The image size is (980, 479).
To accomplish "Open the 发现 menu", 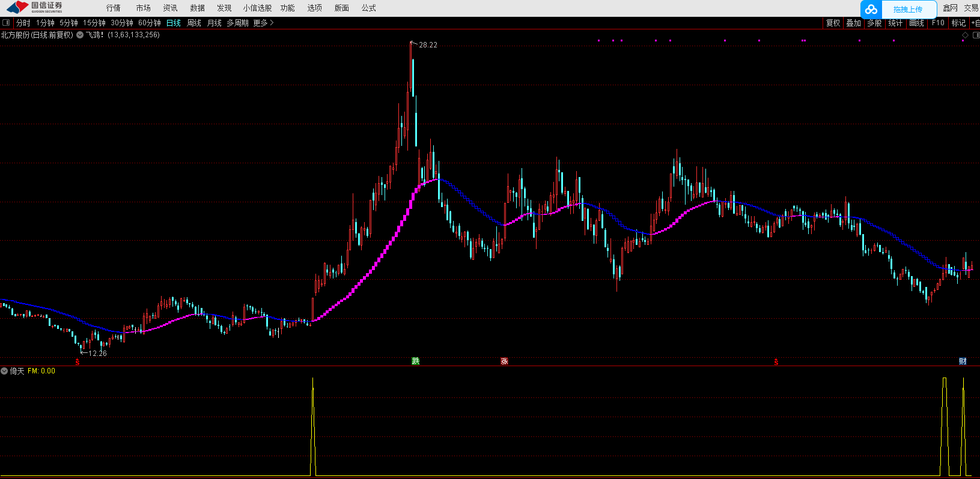I will (x=224, y=8).
